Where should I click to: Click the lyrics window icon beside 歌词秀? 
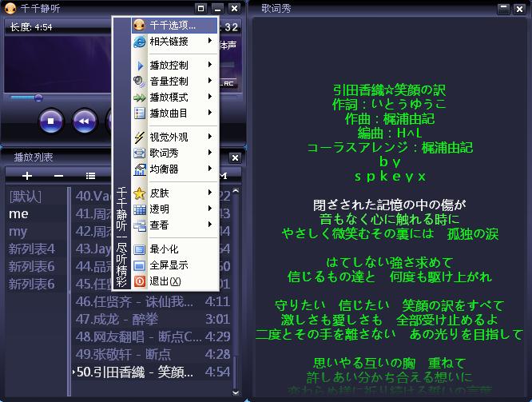point(140,153)
